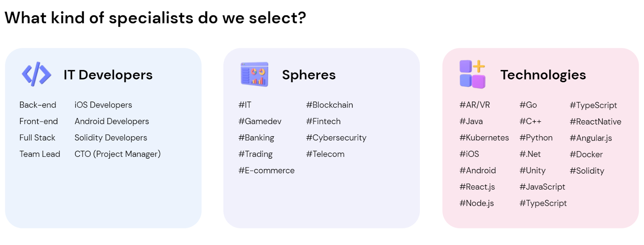The image size is (644, 245).
Task: Select the #Gamedev tag
Action: click(x=260, y=121)
